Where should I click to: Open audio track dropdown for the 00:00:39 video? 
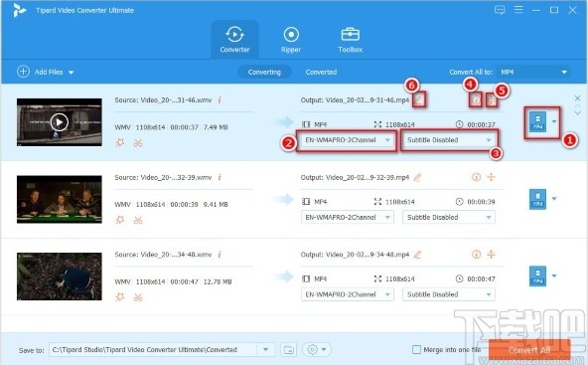pos(348,217)
